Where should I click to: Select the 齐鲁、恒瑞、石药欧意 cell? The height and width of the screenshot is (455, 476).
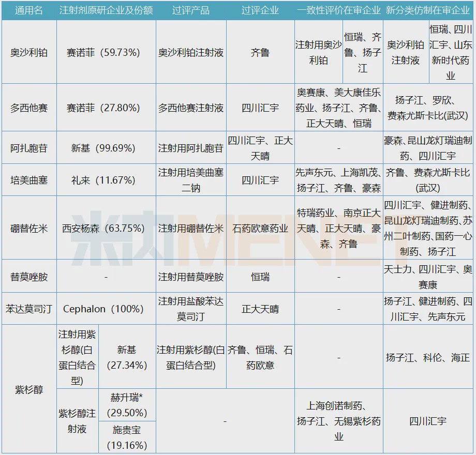click(260, 357)
